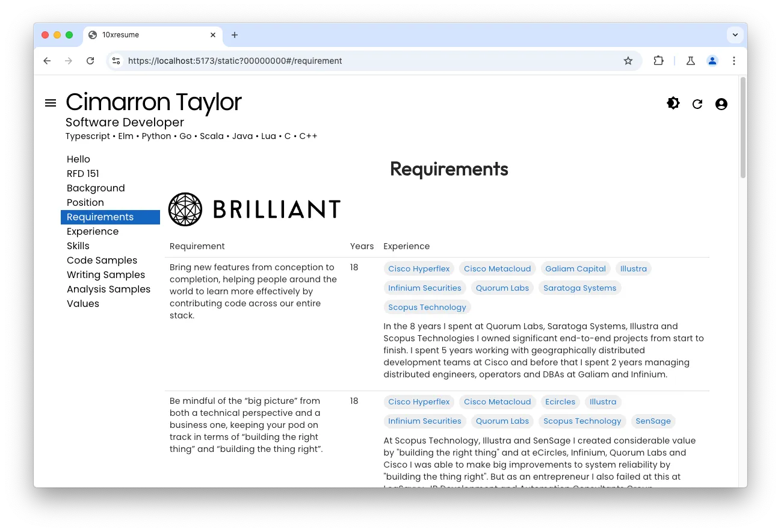This screenshot has height=532, width=781.
Task: Open a new browser tab with plus button
Action: coord(235,36)
